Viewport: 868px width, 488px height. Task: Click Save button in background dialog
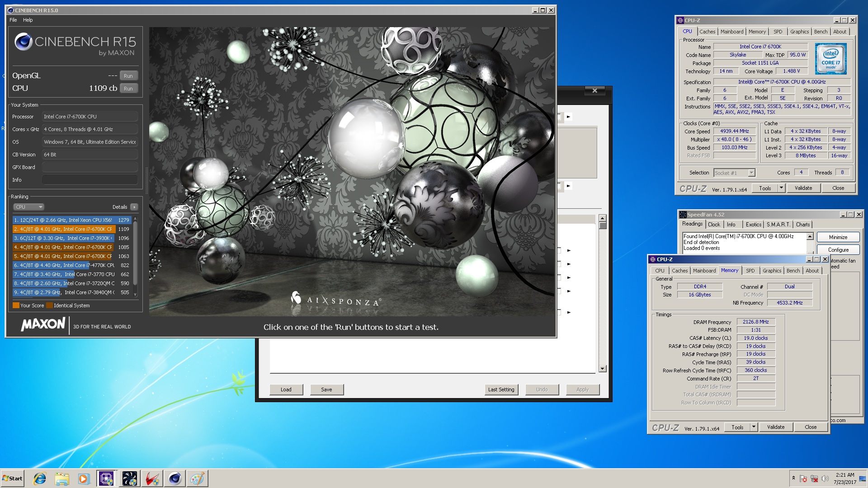(x=326, y=389)
